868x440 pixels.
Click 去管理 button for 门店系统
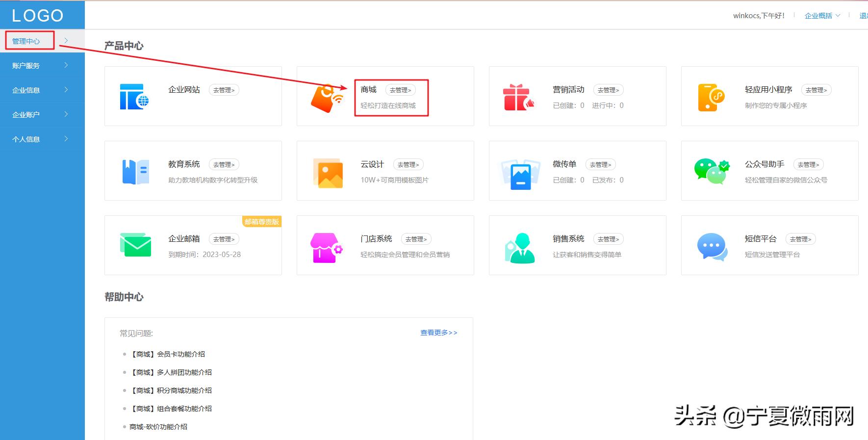[416, 239]
